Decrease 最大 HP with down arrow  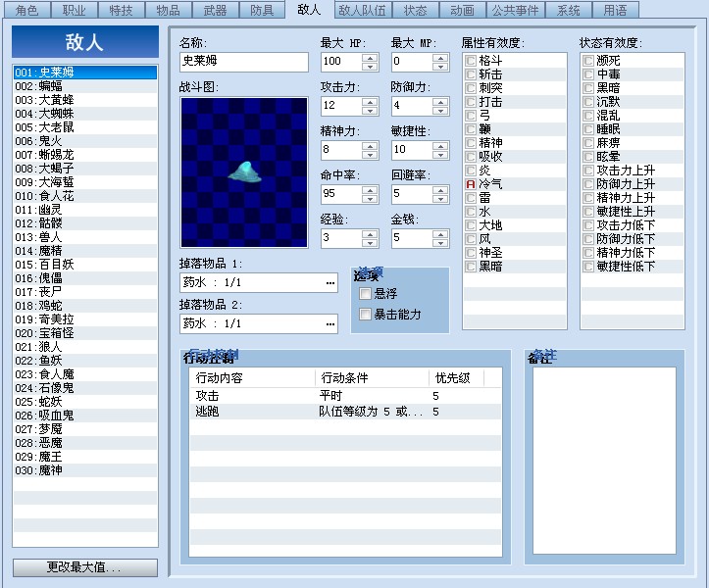[370, 67]
